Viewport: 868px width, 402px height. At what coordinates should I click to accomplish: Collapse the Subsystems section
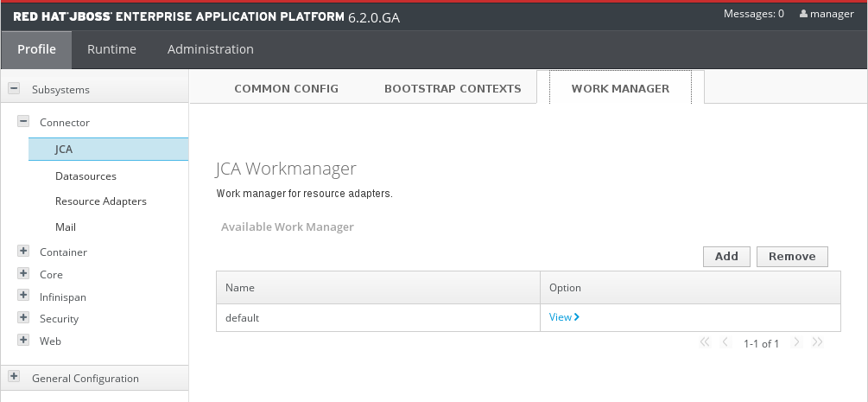[14, 89]
